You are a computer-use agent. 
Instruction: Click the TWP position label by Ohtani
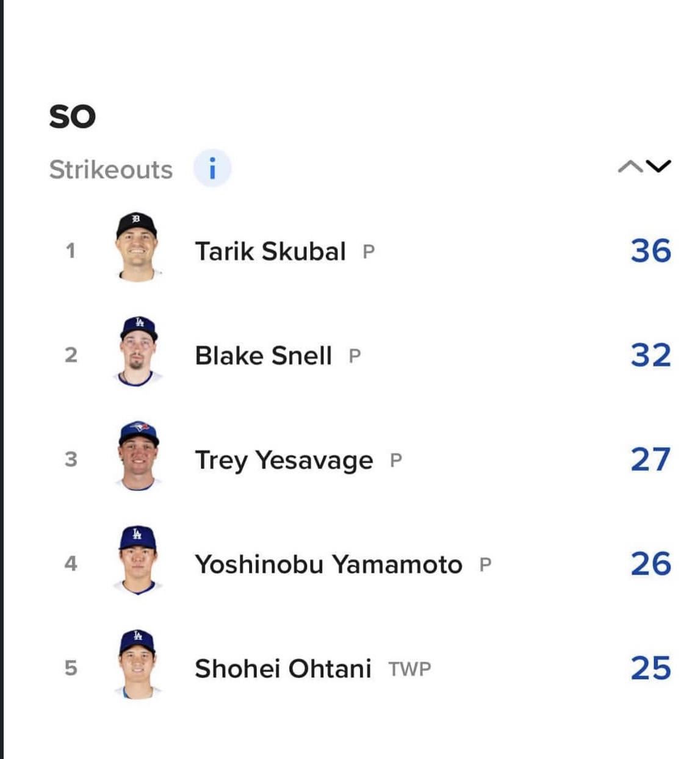pos(410,669)
